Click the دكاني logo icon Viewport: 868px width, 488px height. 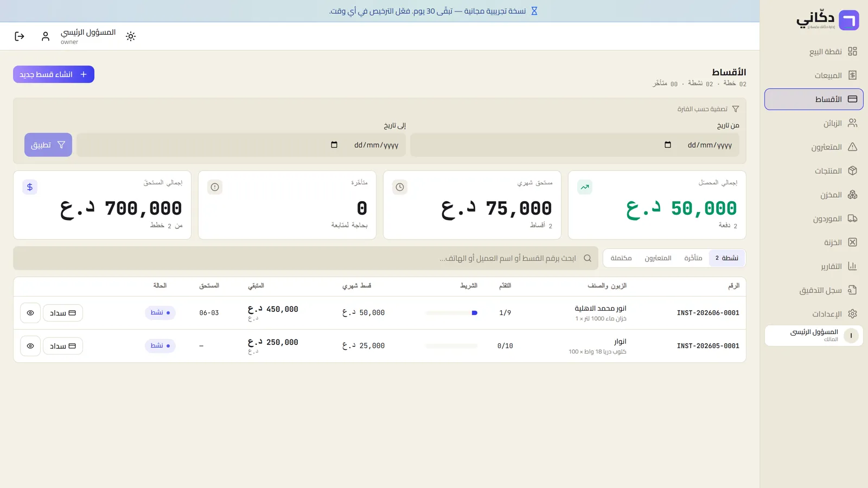coord(849,20)
